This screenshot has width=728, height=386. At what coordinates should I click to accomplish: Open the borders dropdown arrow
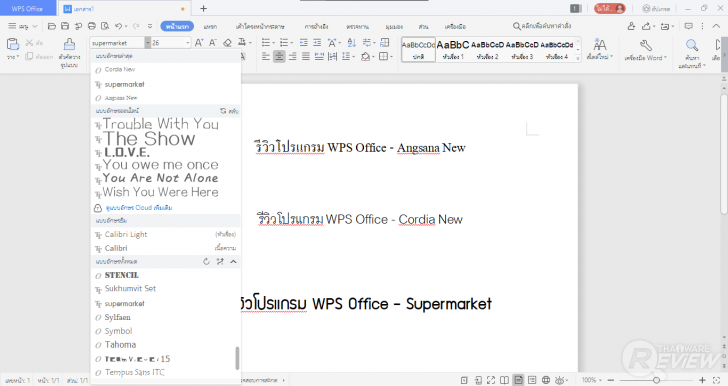[391, 57]
